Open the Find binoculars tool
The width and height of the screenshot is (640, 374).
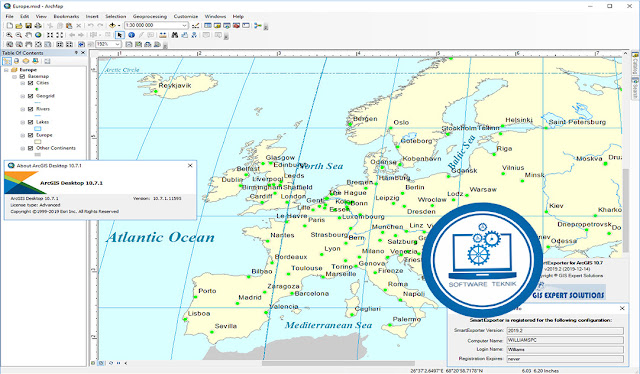tap(175, 35)
